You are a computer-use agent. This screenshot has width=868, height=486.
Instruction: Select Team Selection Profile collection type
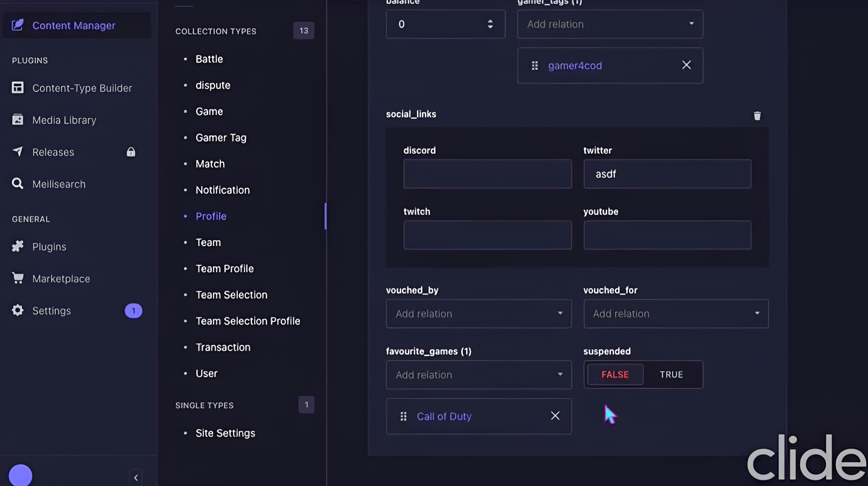click(248, 321)
